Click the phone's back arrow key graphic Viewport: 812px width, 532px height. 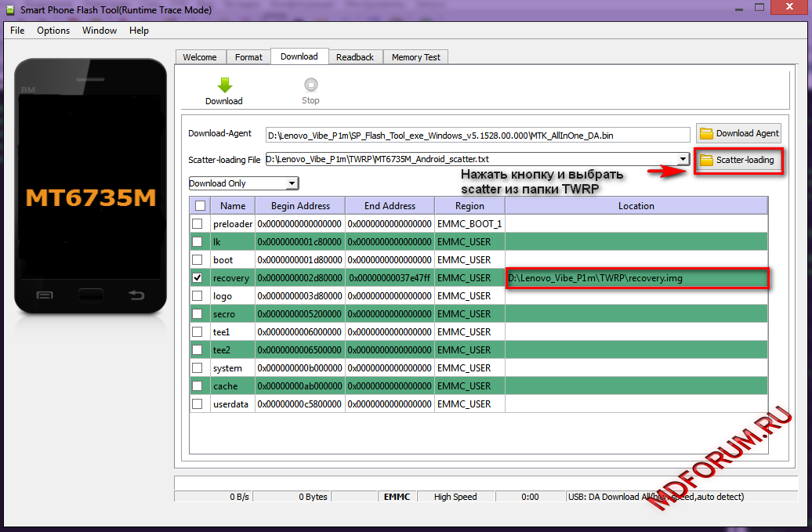pyautogui.click(x=136, y=295)
